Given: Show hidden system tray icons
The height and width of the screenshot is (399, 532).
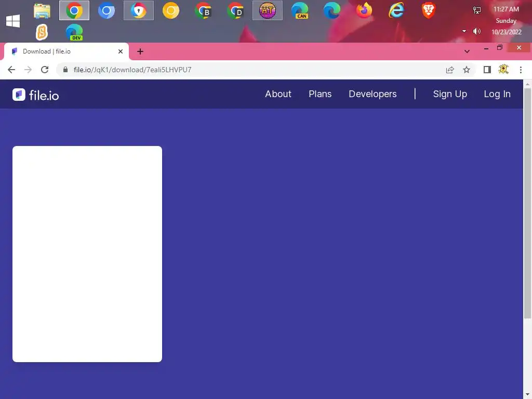Looking at the screenshot, I should 464,31.
